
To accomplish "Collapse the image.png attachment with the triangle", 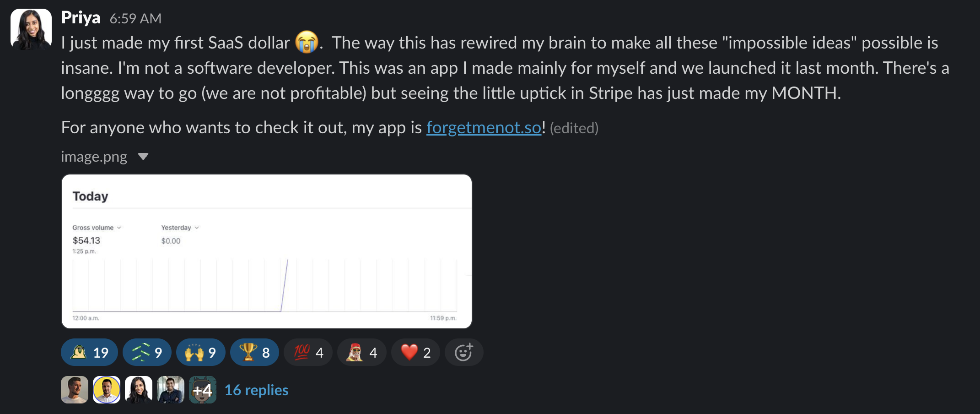I will point(143,157).
